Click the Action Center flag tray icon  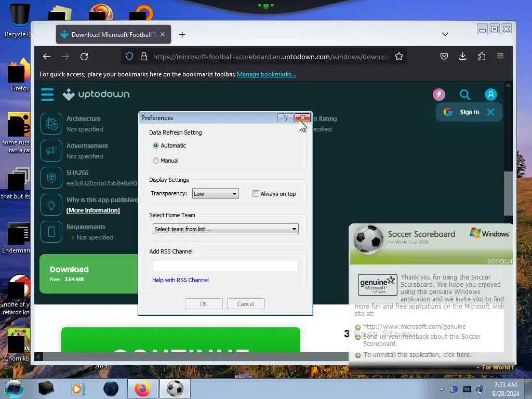click(454, 389)
